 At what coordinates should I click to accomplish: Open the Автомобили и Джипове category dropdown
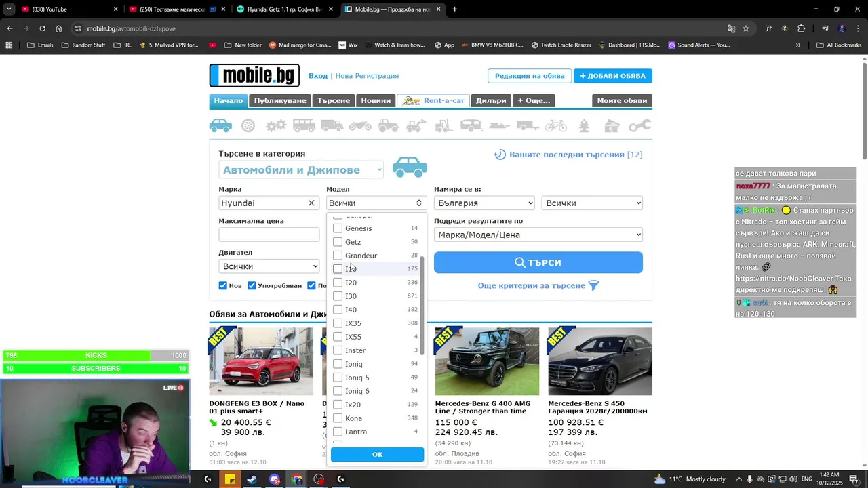[x=301, y=170]
